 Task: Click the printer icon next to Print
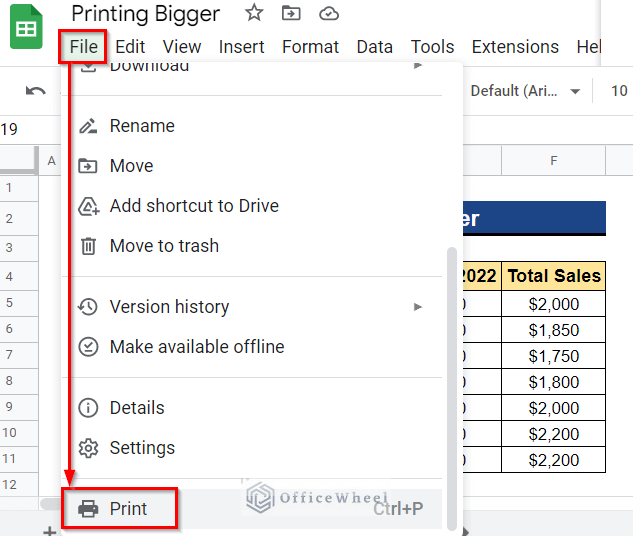click(89, 509)
